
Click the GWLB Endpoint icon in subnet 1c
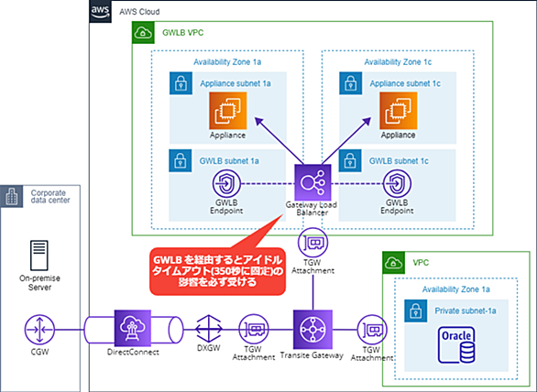397,184
